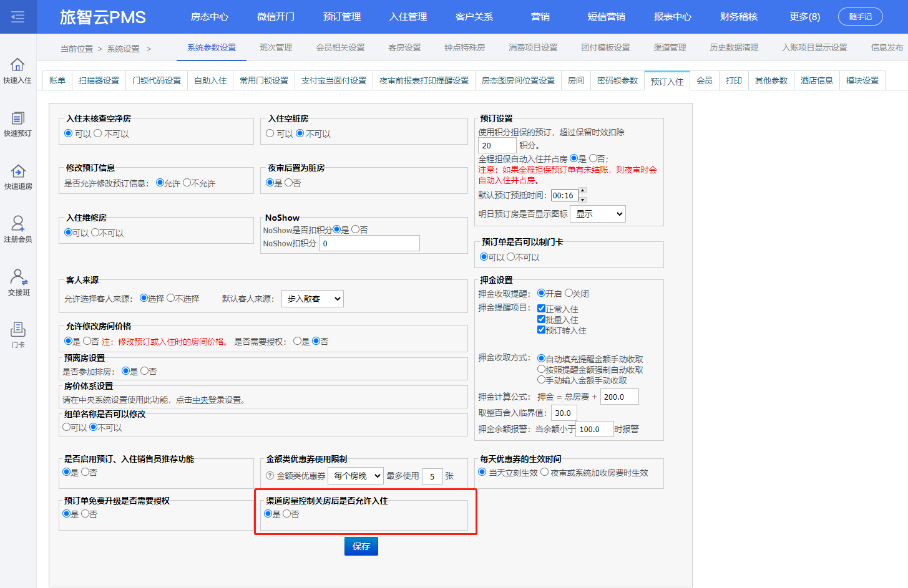The height and width of the screenshot is (588, 908).
Task: Open 每个房晚 coupon limit dropdown
Action: click(356, 476)
